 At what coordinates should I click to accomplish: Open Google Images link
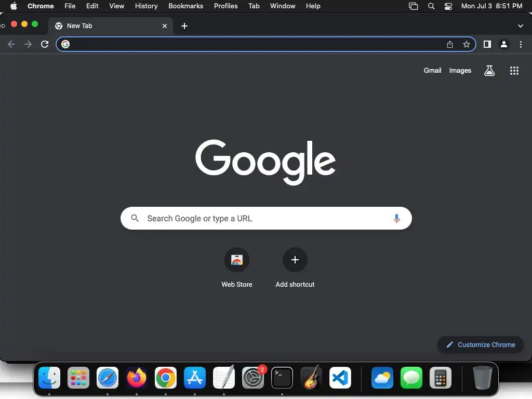coord(460,71)
